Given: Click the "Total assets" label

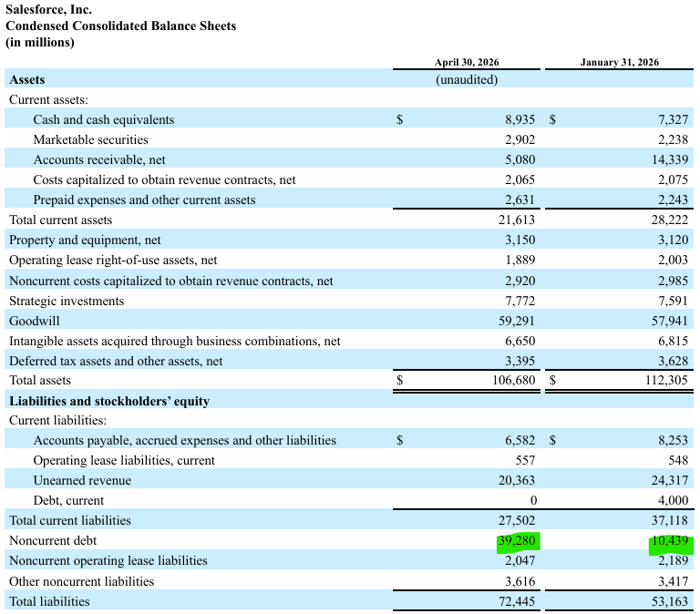Looking at the screenshot, I should (40, 380).
